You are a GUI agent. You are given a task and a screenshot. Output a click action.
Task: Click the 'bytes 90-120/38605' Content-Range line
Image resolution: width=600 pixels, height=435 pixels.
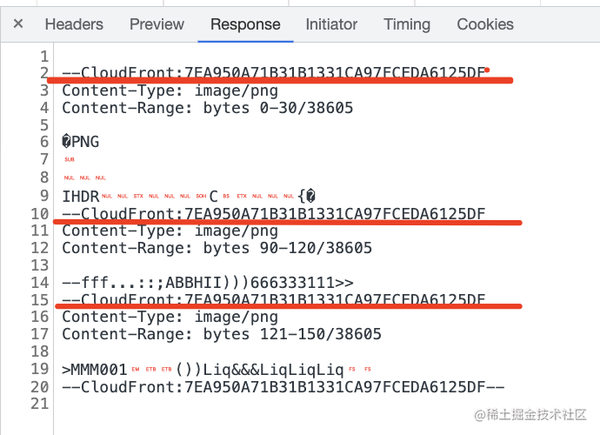point(216,247)
